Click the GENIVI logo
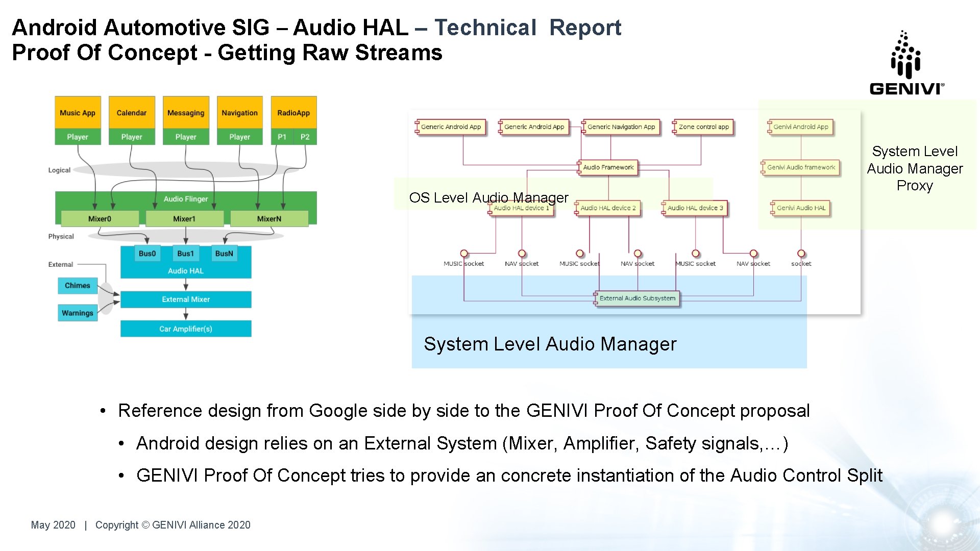This screenshot has height=551, width=980. point(906,63)
